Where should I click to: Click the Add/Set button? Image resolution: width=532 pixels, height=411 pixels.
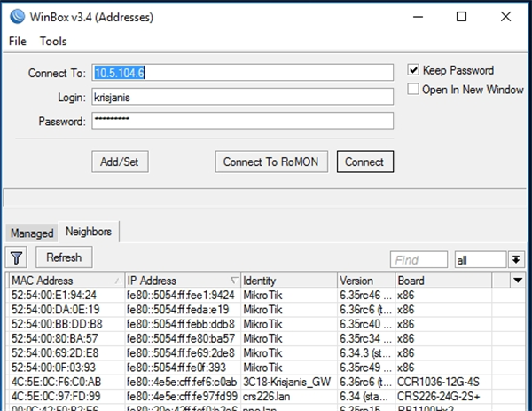click(120, 162)
